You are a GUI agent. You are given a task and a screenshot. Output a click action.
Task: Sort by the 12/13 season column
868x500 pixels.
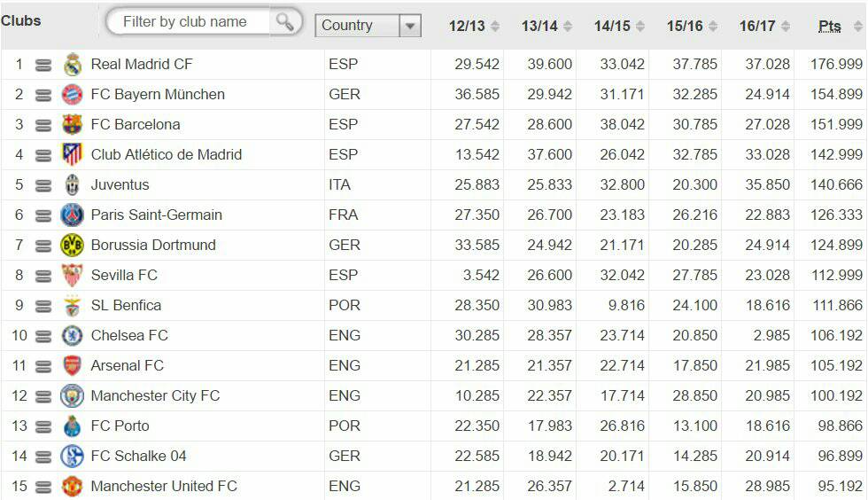(x=474, y=27)
